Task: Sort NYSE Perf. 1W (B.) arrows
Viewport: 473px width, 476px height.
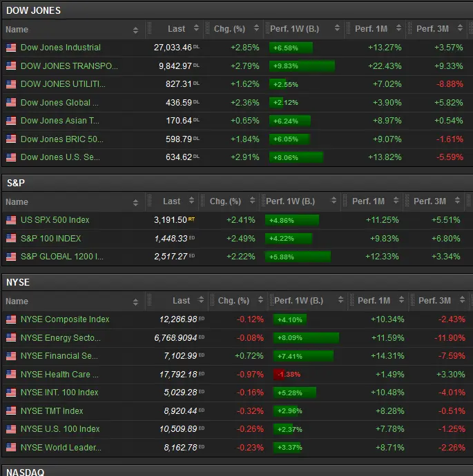Action: click(340, 300)
